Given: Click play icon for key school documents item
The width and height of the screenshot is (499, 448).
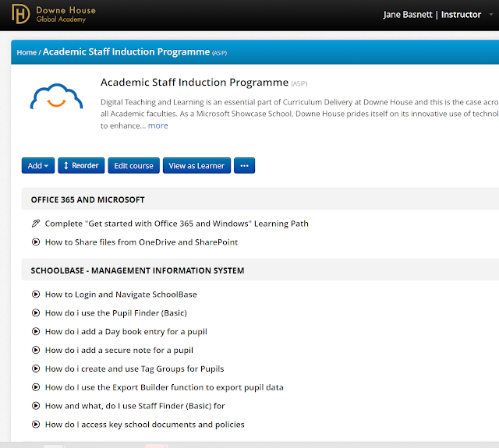Looking at the screenshot, I should tap(36, 424).
